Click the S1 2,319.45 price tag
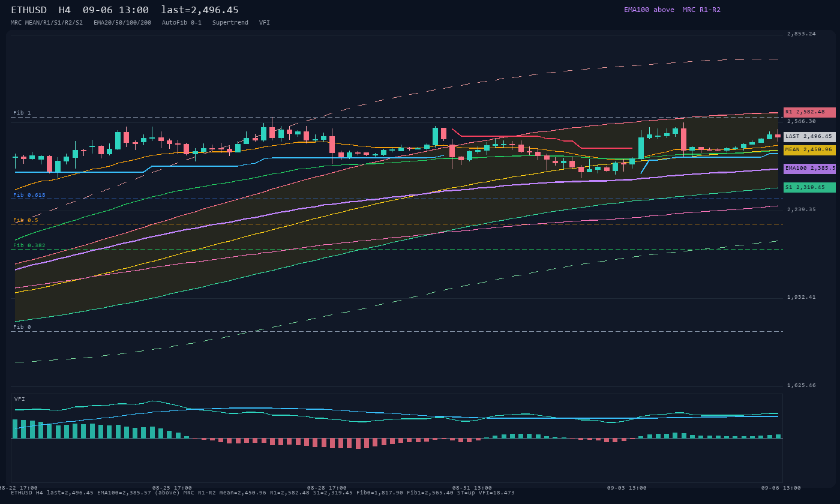The width and height of the screenshot is (840, 504). [x=809, y=188]
